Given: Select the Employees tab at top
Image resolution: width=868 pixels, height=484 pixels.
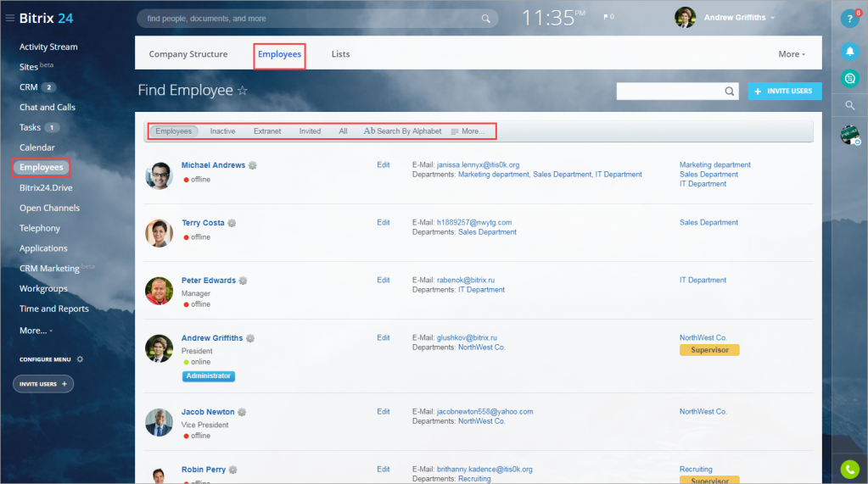Looking at the screenshot, I should tap(279, 54).
